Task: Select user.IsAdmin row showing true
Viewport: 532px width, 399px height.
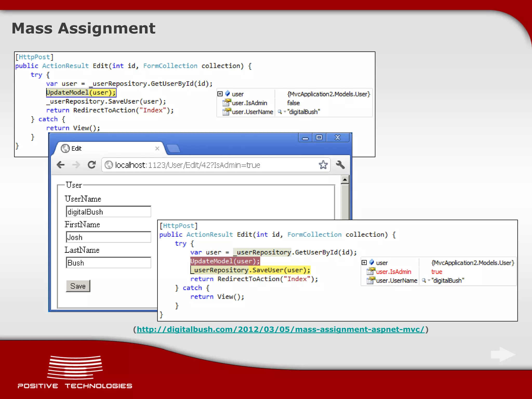Action: (x=439, y=272)
